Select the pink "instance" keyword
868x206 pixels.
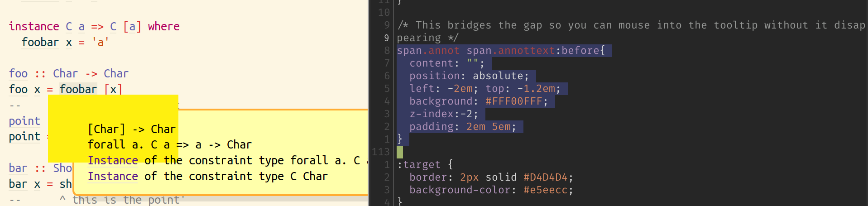coord(34,26)
